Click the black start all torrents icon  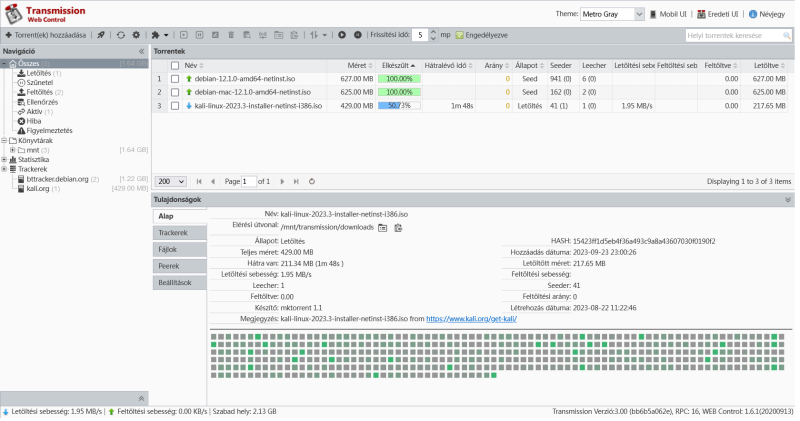pos(342,35)
